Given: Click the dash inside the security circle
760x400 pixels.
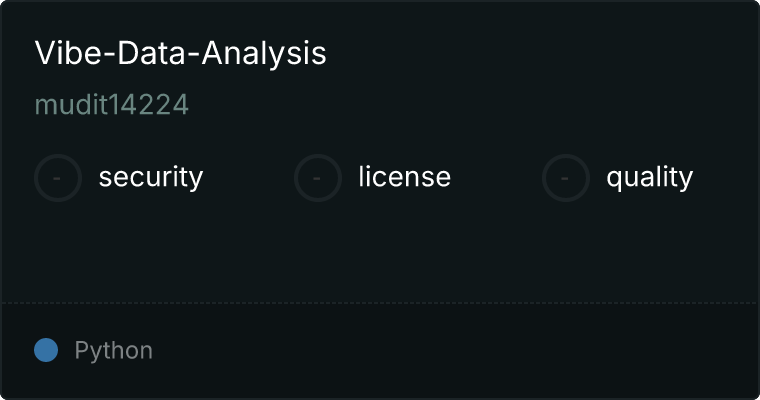Looking at the screenshot, I should click(57, 178).
